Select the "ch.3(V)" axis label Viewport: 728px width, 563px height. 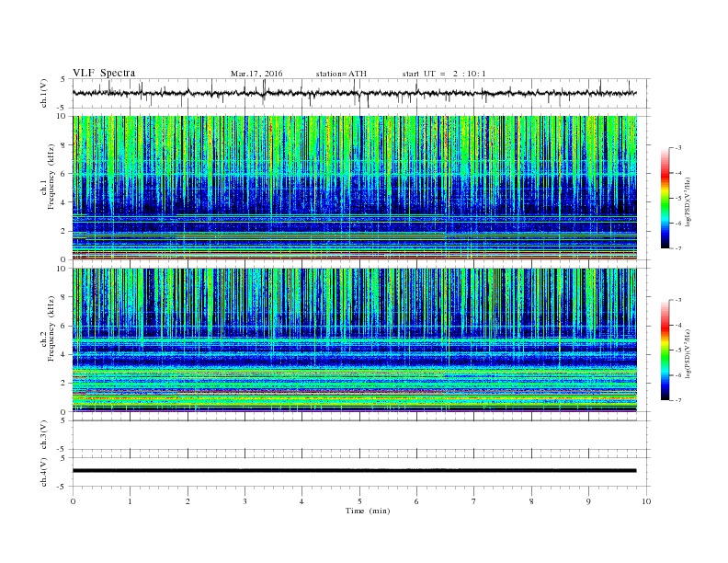[x=43, y=435]
